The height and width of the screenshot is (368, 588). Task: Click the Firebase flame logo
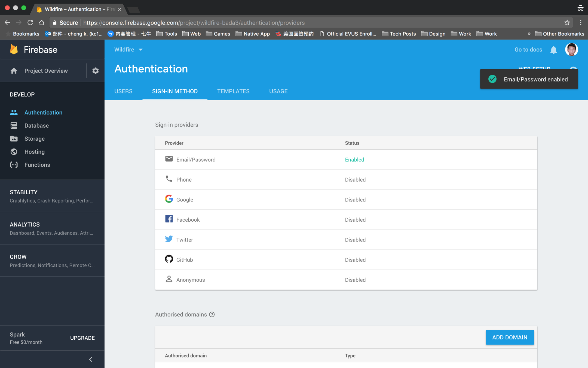pyautogui.click(x=14, y=49)
